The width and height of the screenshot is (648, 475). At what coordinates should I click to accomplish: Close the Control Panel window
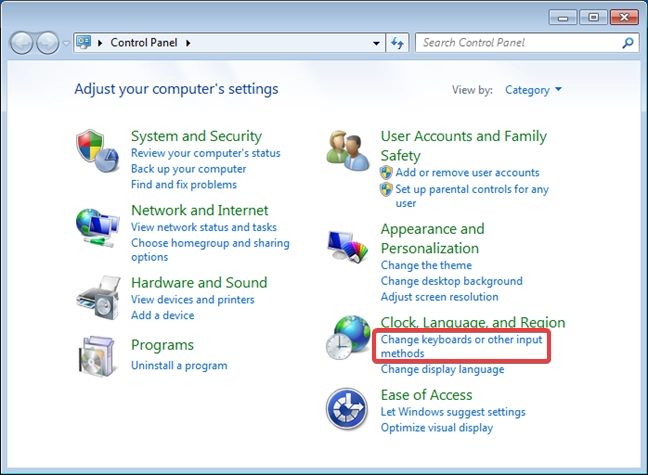624,17
